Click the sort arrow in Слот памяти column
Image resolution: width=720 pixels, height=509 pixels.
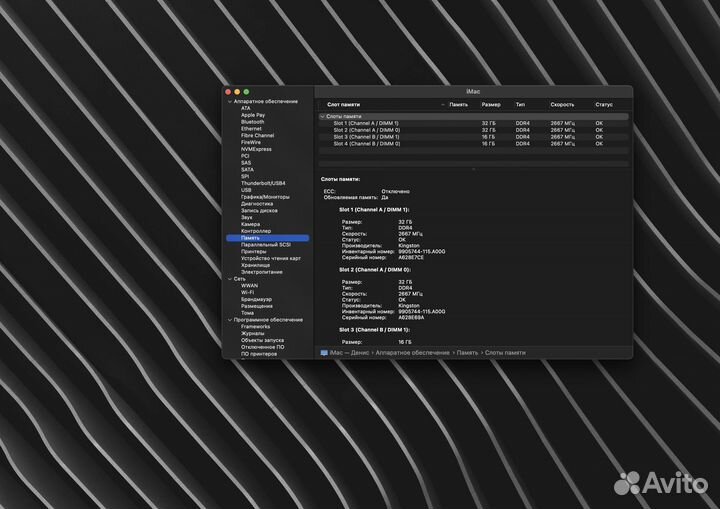click(442, 104)
